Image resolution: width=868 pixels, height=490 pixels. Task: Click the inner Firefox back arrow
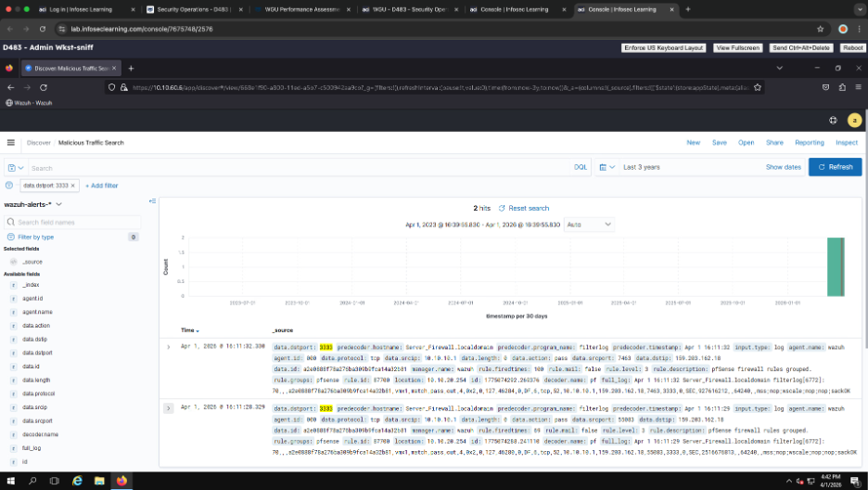coord(10,87)
